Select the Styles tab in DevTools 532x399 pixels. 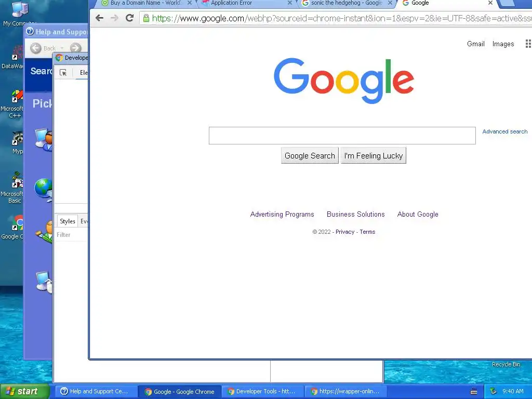(67, 221)
